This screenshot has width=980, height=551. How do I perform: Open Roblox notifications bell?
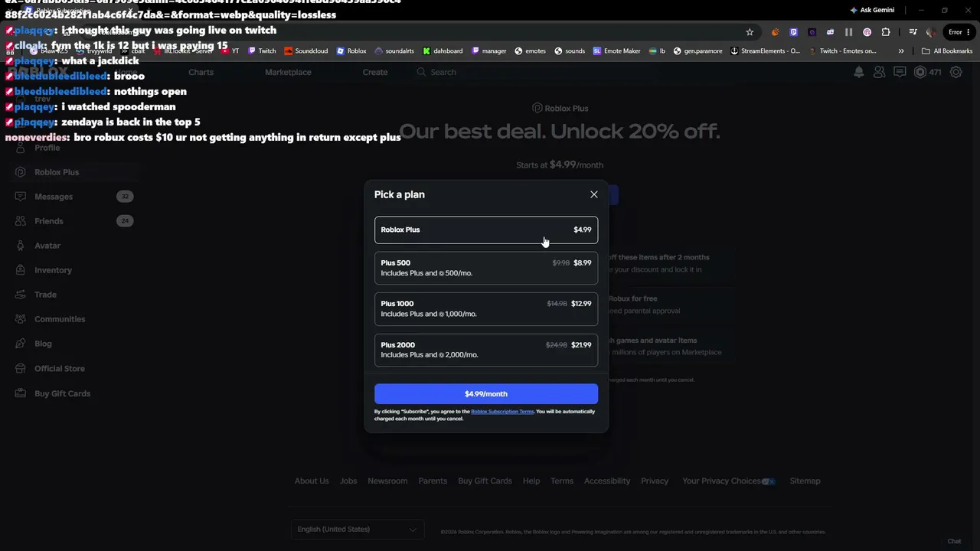coord(859,72)
